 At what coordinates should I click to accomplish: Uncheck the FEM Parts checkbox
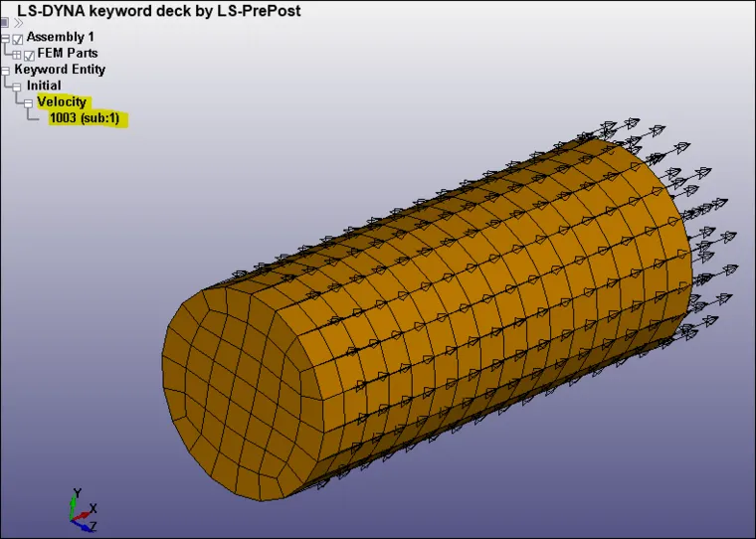pyautogui.click(x=29, y=55)
